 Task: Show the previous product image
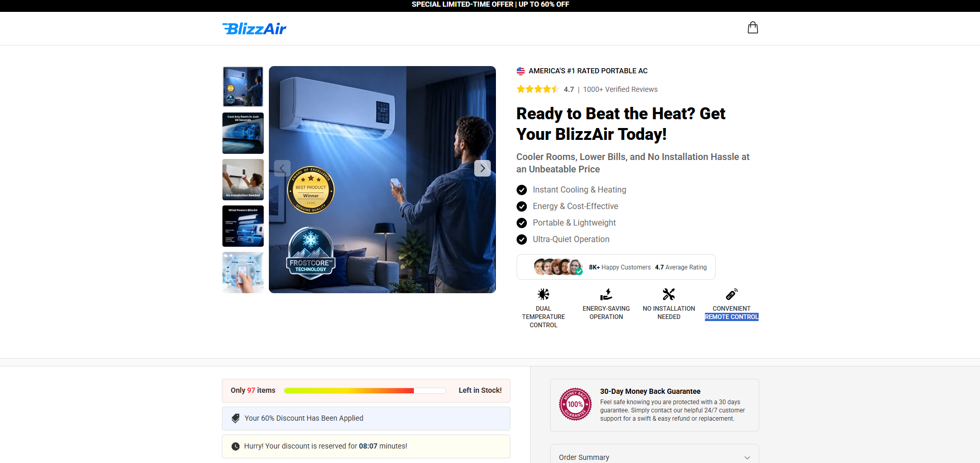[x=282, y=168]
